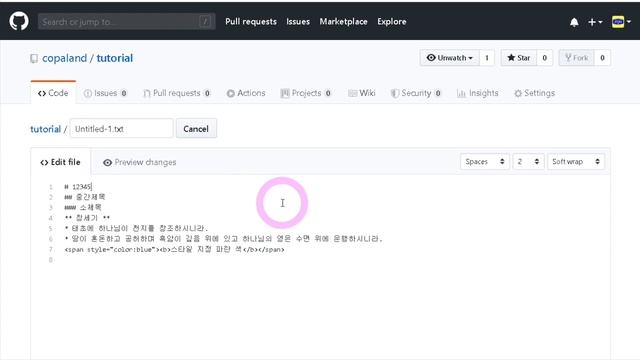Open the Insights tab

(x=478, y=93)
